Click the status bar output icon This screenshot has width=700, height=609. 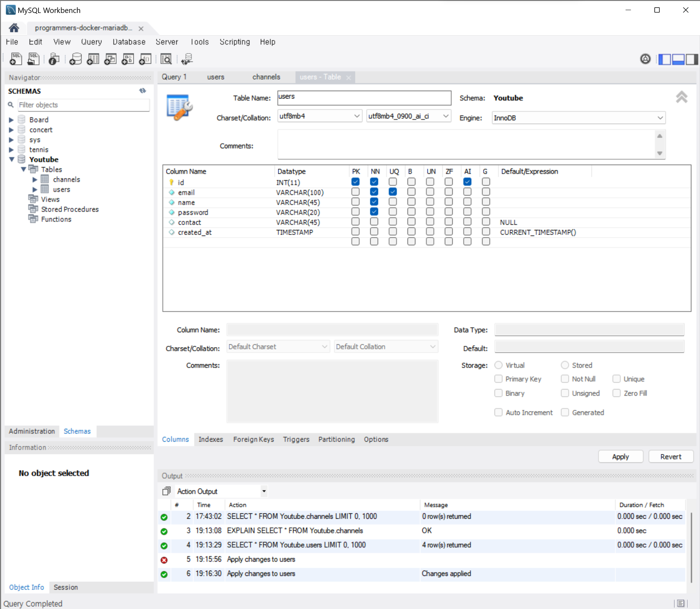[x=680, y=603]
